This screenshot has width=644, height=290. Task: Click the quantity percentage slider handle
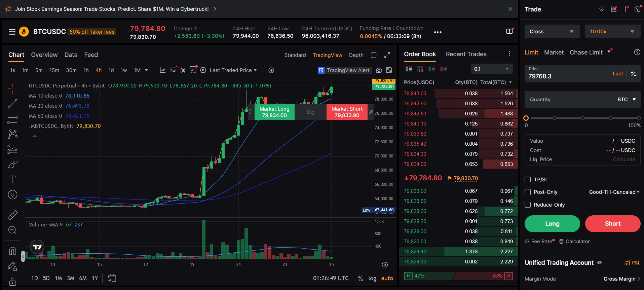[x=526, y=118]
